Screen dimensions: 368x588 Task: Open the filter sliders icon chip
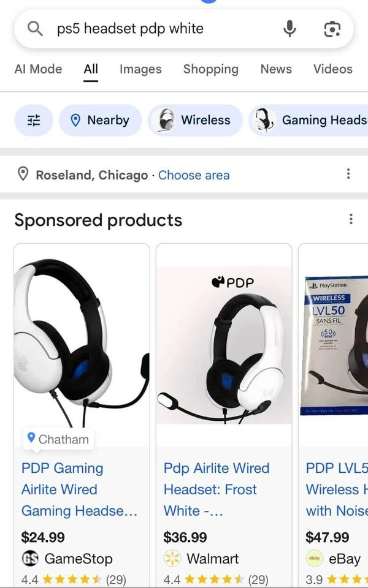34,121
